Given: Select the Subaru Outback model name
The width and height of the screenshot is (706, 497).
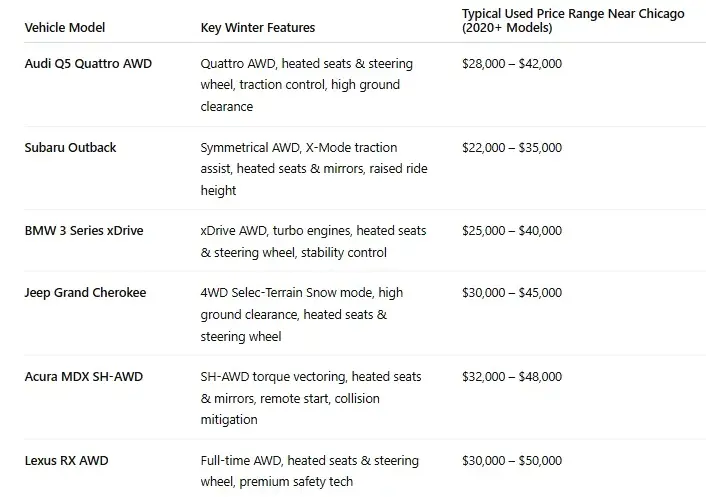Looking at the screenshot, I should point(70,148).
